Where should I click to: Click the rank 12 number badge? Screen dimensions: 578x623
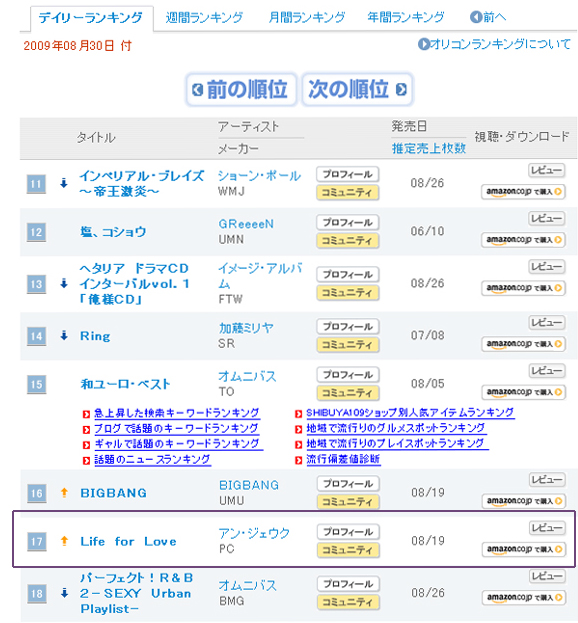coord(36,232)
